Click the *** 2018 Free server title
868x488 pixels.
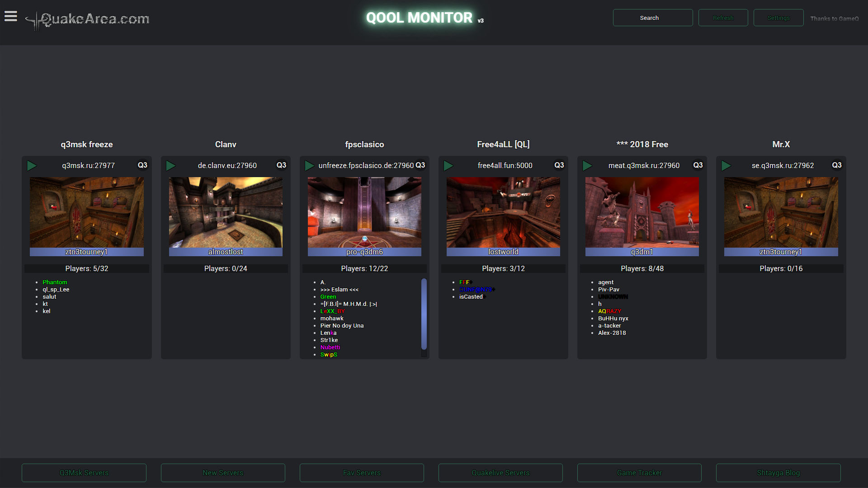[642, 145]
